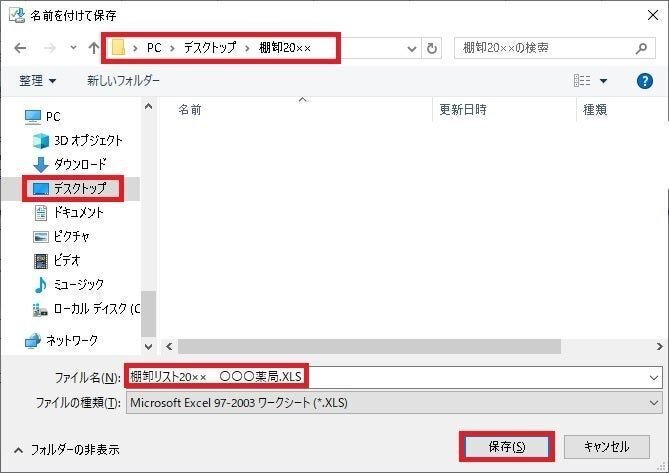Open help with the question mark icon
This screenshot has height=473, width=669.
[644, 81]
